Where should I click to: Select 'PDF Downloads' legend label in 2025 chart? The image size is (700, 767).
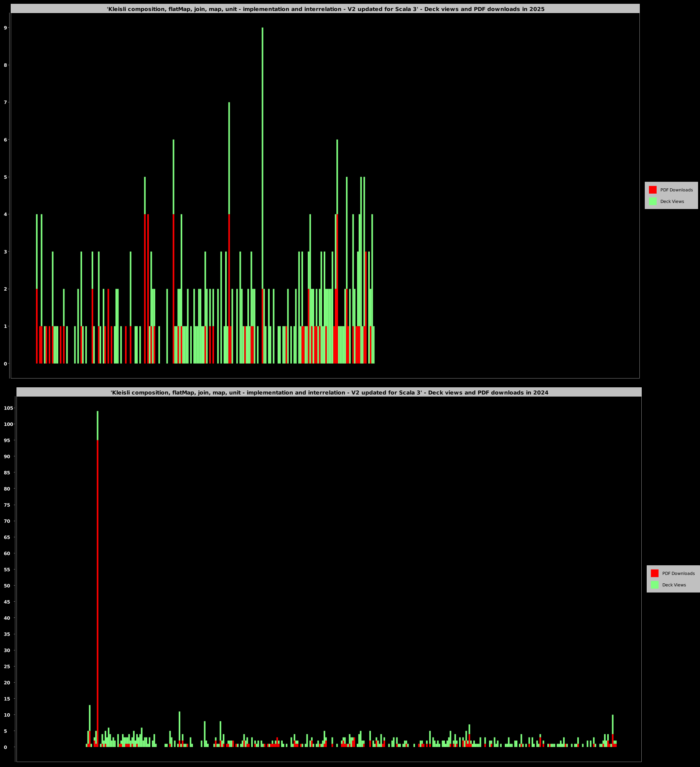pos(676,190)
